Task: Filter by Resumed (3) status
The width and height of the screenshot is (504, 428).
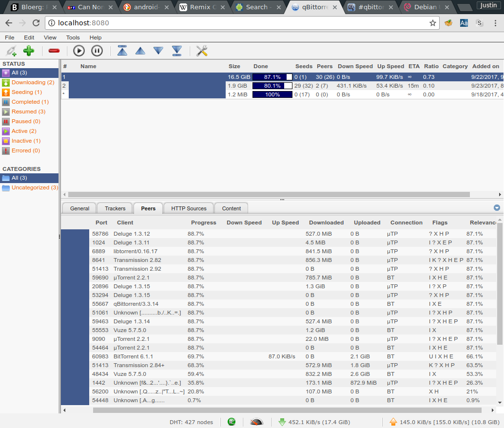Action: 29,112
